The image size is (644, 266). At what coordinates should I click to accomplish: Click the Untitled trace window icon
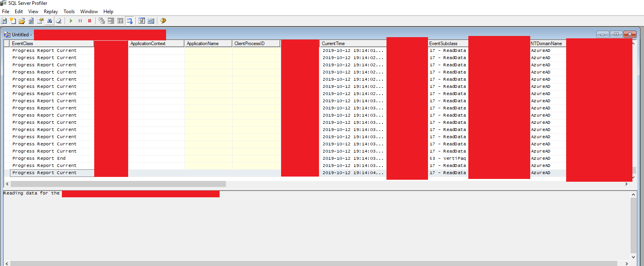point(7,35)
